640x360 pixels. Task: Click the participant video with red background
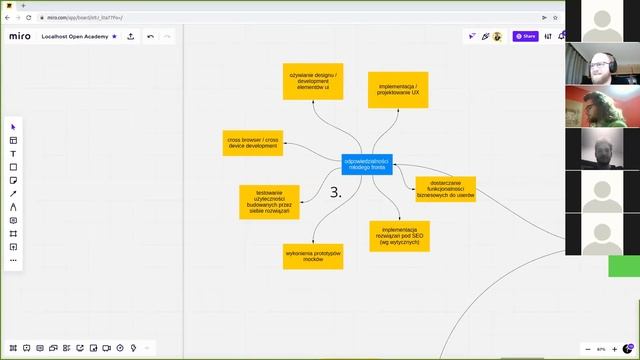(x=602, y=107)
